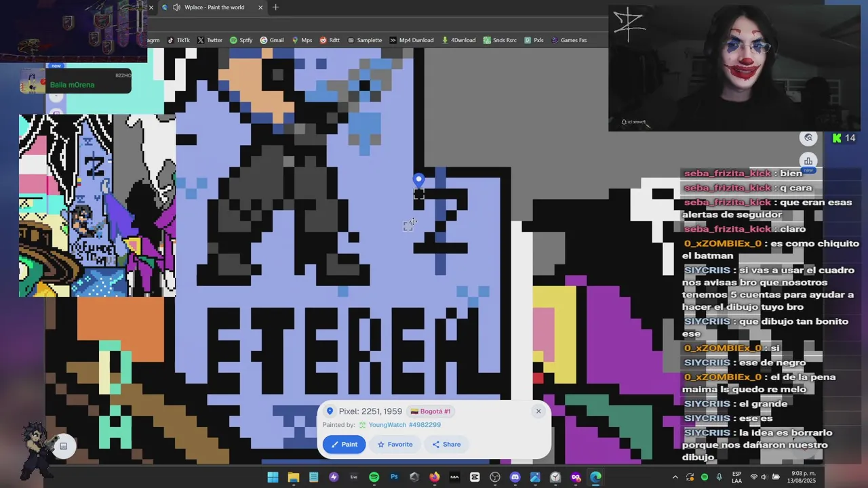Open the TikTk bookmark
Image resolution: width=868 pixels, height=488 pixels.
click(x=178, y=40)
